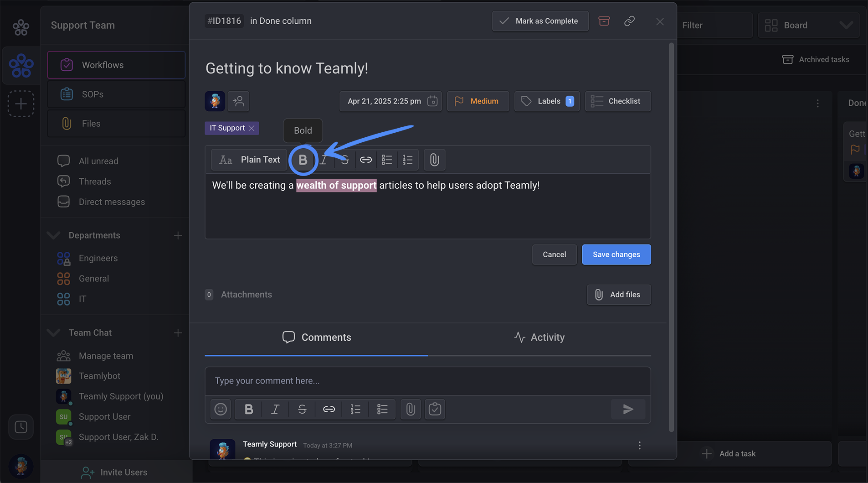Collapse the Team Chat section
The width and height of the screenshot is (868, 483).
tap(54, 332)
